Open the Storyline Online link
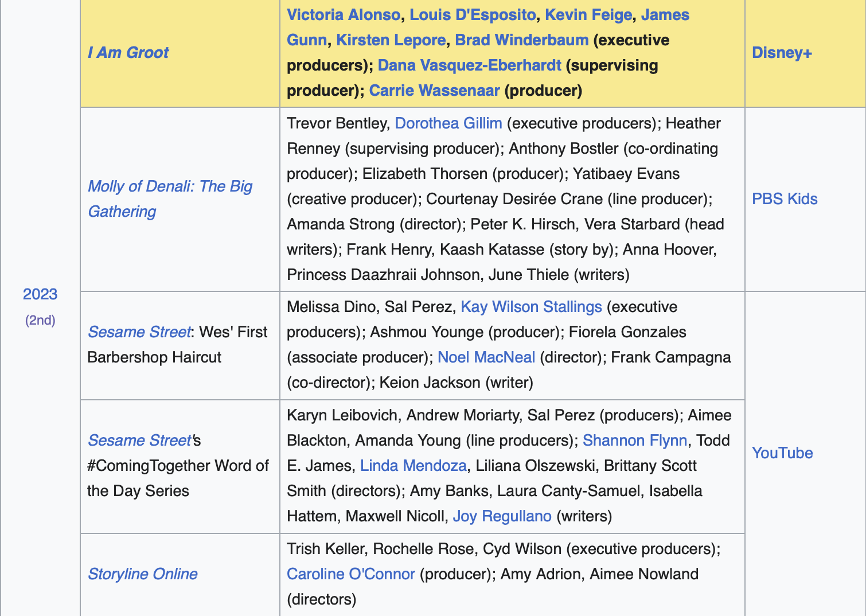 pyautogui.click(x=143, y=574)
